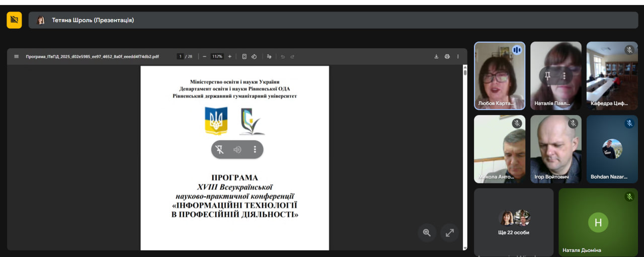
Task: Click the PDF zoom out minus button
Action: (204, 56)
